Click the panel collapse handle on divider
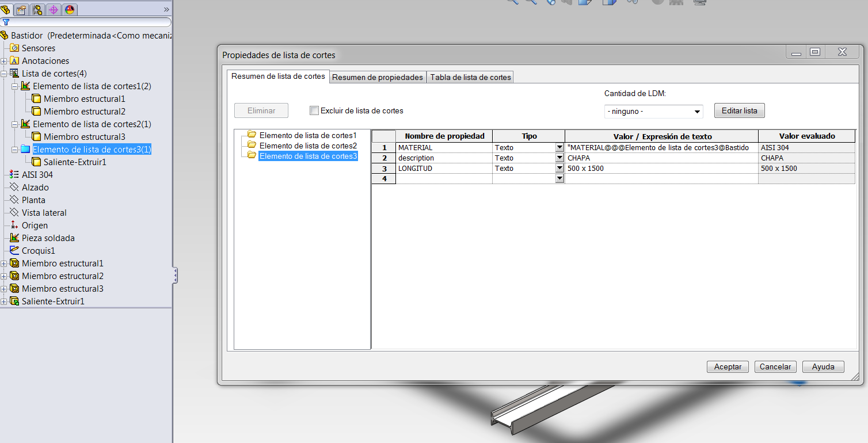Viewport: 868px width, 443px height. [175, 276]
